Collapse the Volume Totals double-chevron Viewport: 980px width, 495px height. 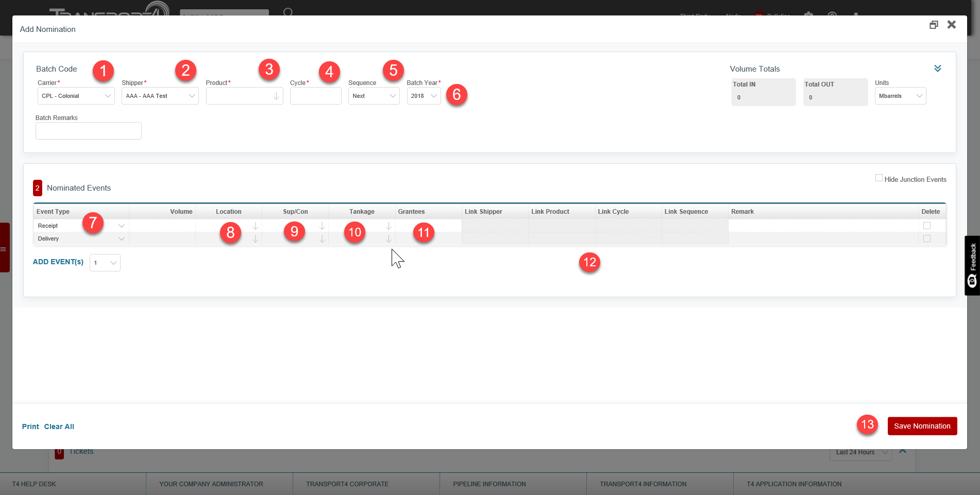point(937,69)
